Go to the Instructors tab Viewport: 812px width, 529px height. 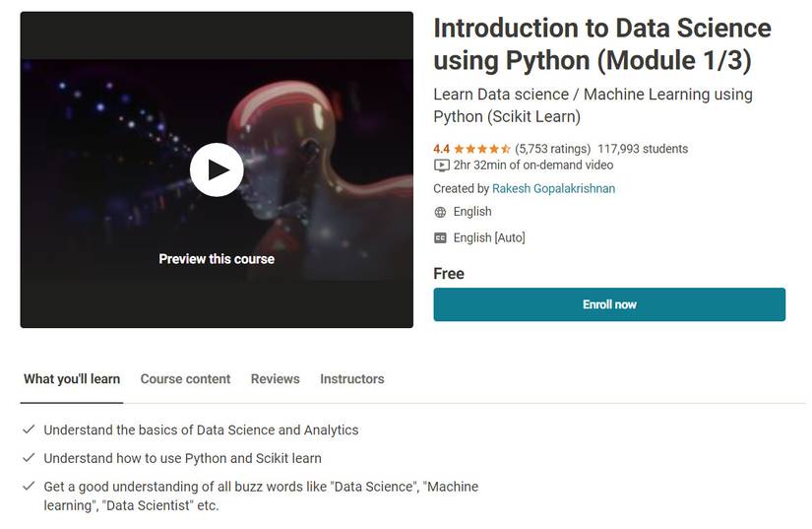coord(351,378)
